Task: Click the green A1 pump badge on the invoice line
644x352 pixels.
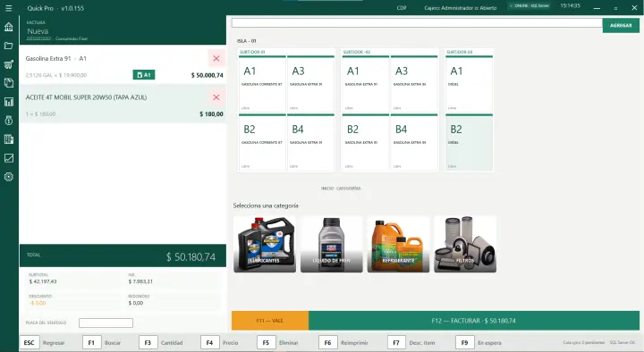Action: (x=144, y=75)
